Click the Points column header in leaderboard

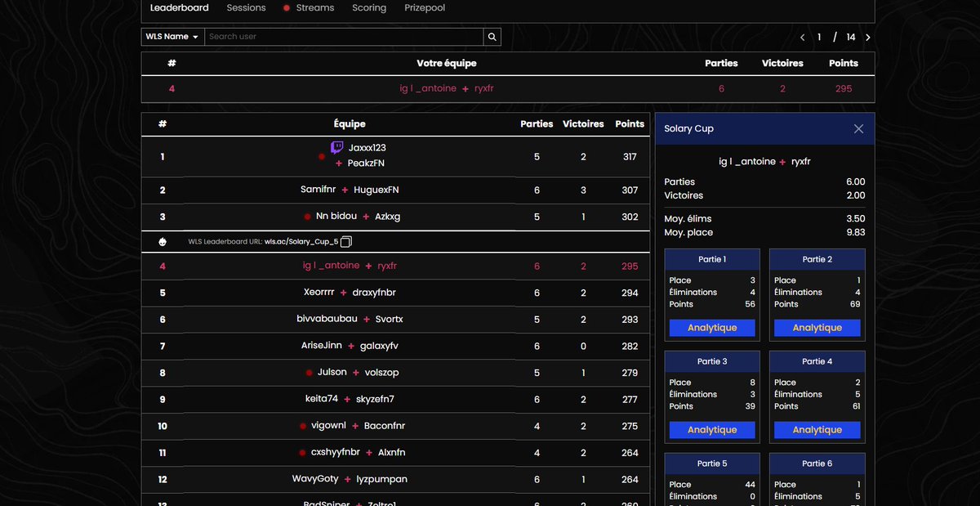(x=630, y=124)
